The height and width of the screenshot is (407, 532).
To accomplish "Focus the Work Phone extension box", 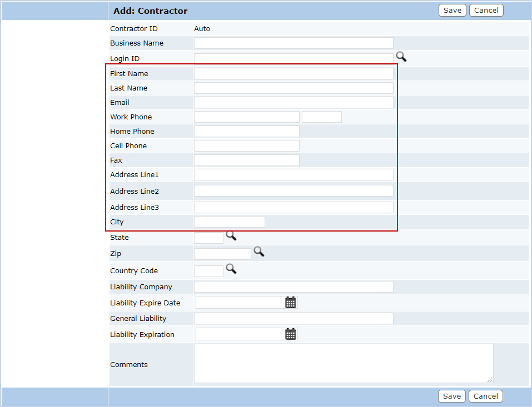I will coord(321,117).
